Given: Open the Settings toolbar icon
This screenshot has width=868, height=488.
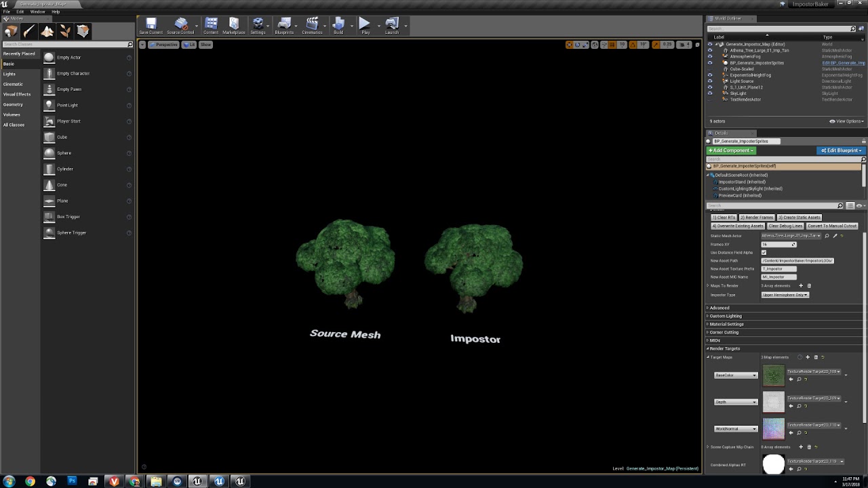Looking at the screenshot, I should coord(258,26).
